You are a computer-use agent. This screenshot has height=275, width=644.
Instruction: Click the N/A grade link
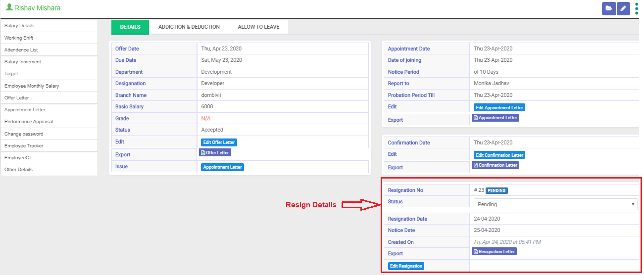tap(206, 119)
